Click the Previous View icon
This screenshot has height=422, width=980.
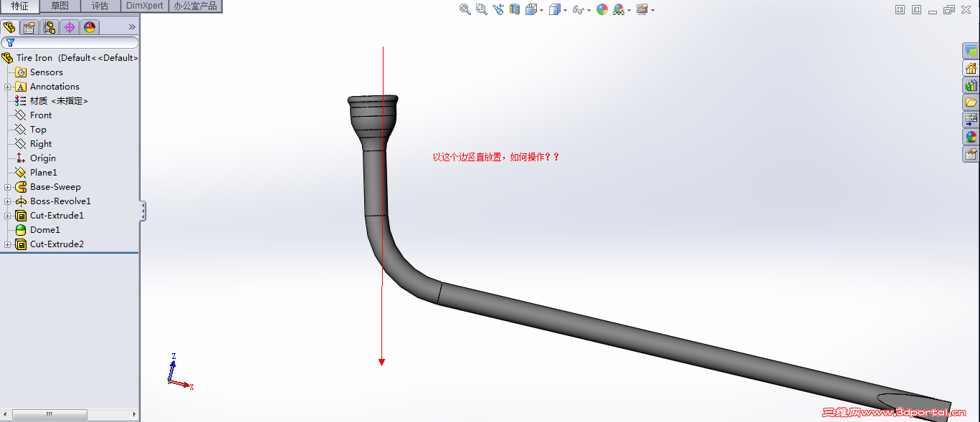pyautogui.click(x=498, y=9)
